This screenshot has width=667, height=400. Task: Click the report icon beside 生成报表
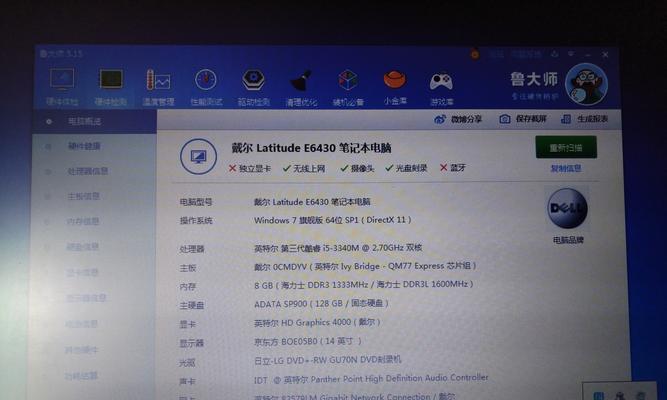566,119
